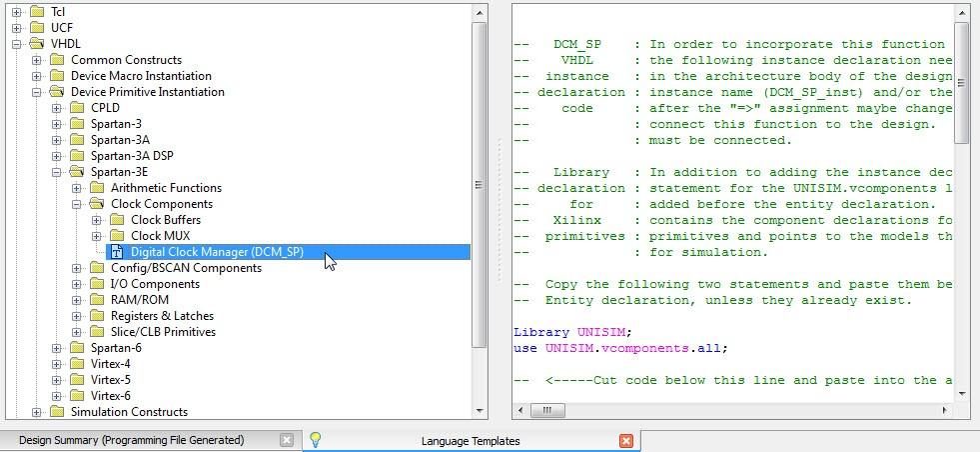This screenshot has width=980, height=452.
Task: Expand Arithmetic Functions node
Action: click(x=76, y=188)
